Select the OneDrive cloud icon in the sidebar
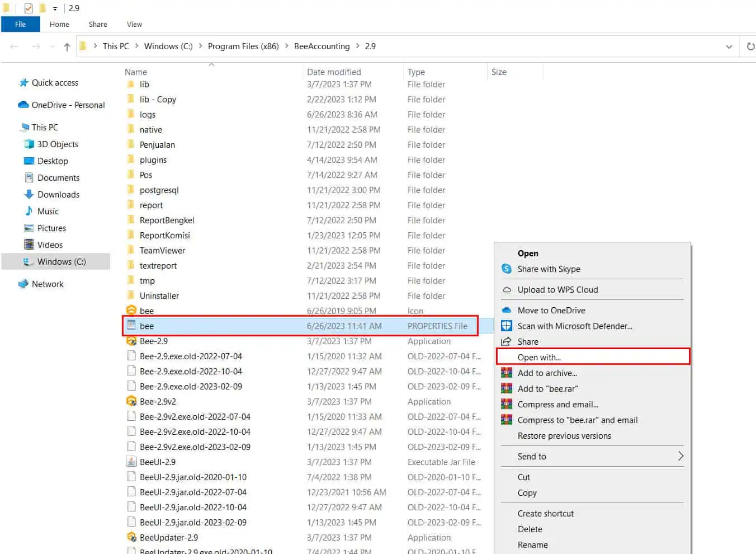 pyautogui.click(x=23, y=105)
